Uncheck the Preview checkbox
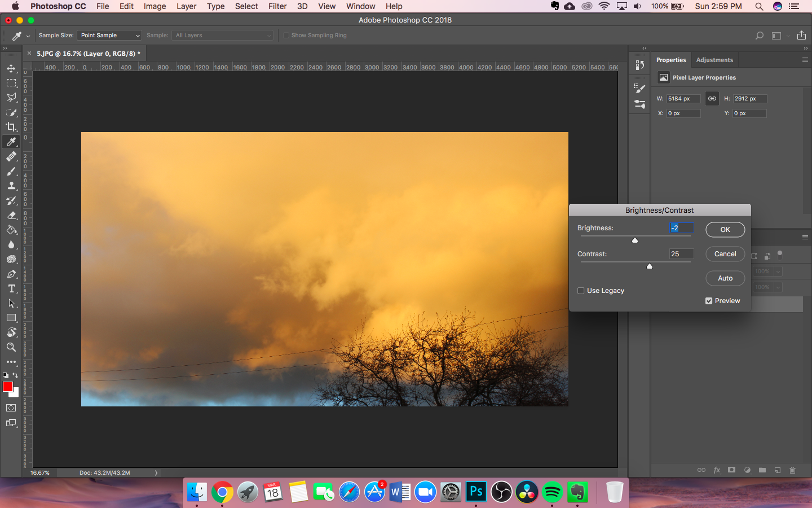 coord(709,301)
